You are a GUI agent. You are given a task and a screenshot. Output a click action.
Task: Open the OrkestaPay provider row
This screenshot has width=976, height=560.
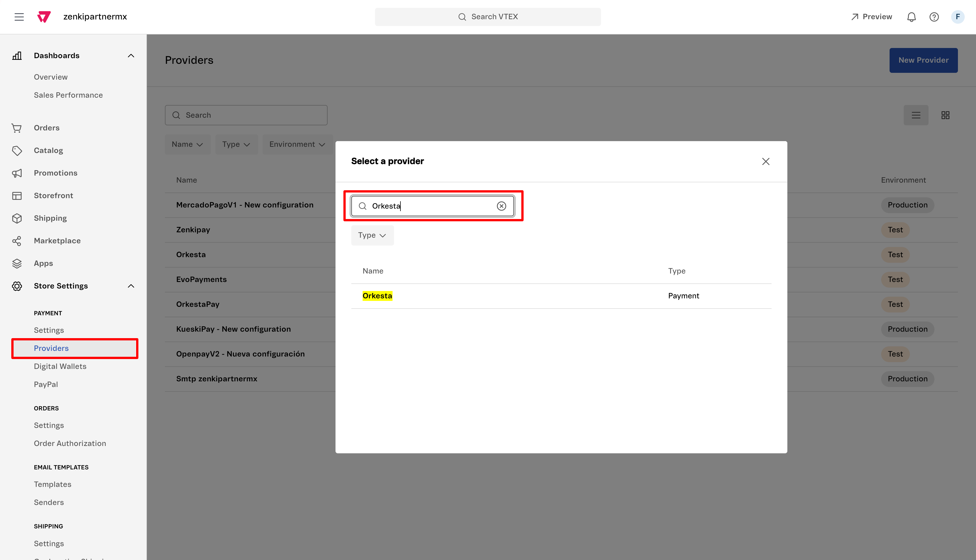click(198, 305)
